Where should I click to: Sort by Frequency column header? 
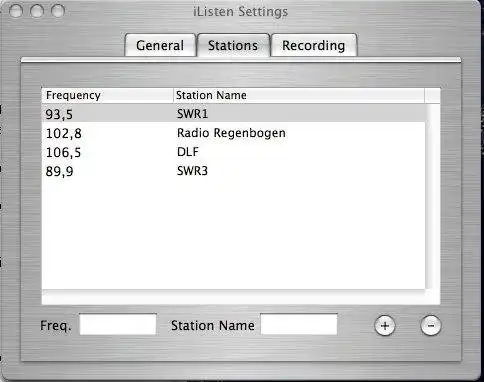coord(107,95)
